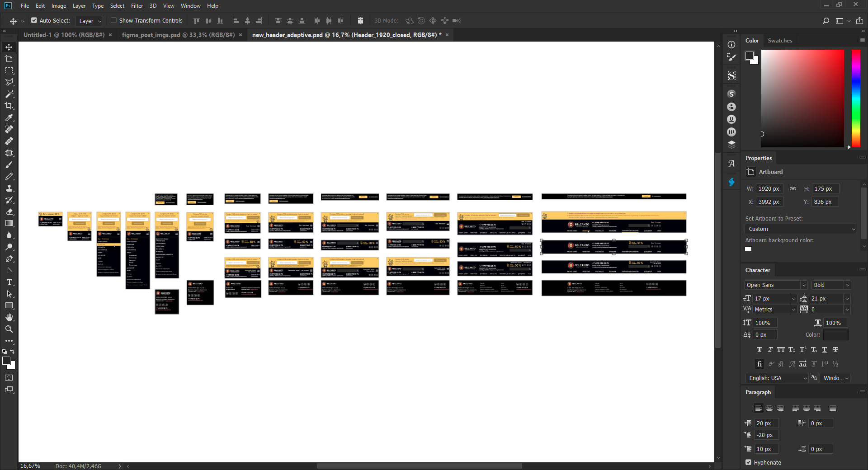Toggle Auto-Select checkbox
Screen dimensions: 868x470
[34, 20]
